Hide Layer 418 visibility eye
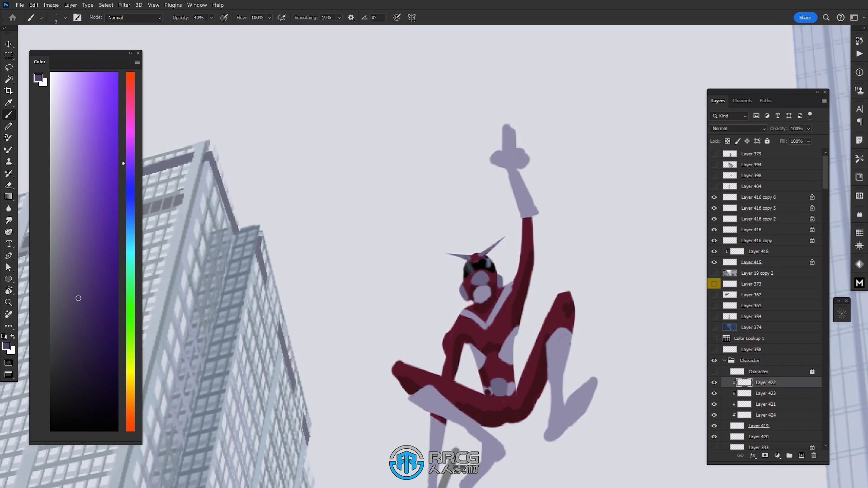Screen dimensions: 868x488 coord(714,251)
